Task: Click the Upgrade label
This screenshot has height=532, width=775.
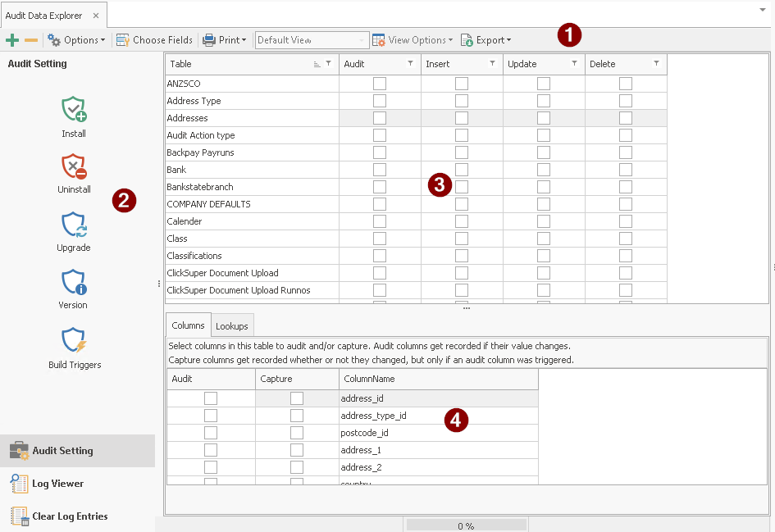Action: coord(74,248)
